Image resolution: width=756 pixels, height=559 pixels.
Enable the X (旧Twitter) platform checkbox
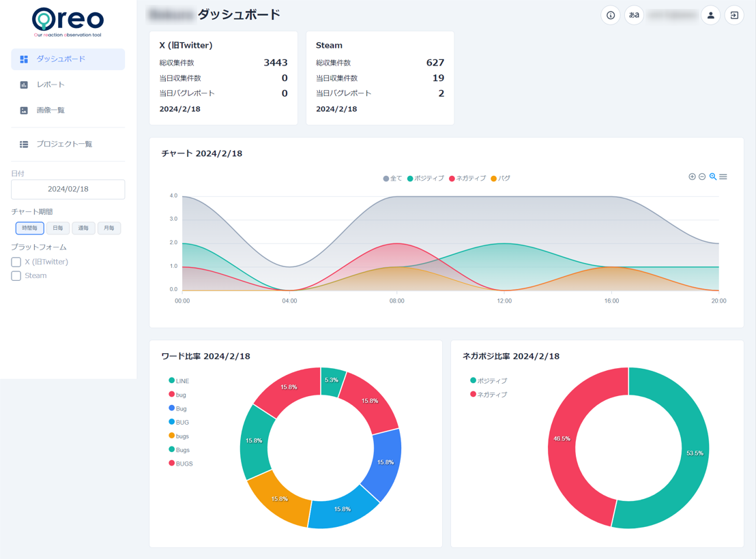tap(16, 262)
